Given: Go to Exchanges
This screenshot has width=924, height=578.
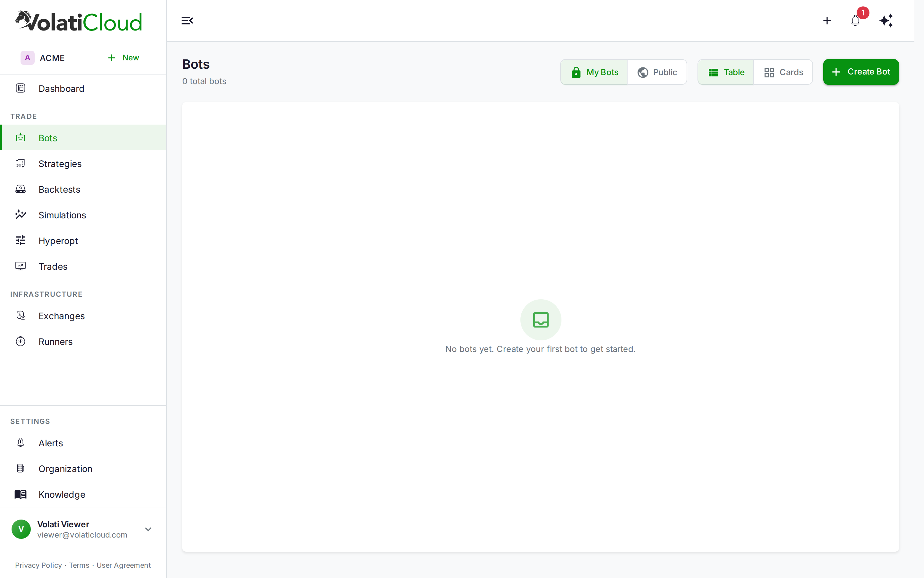Looking at the screenshot, I should point(83,316).
